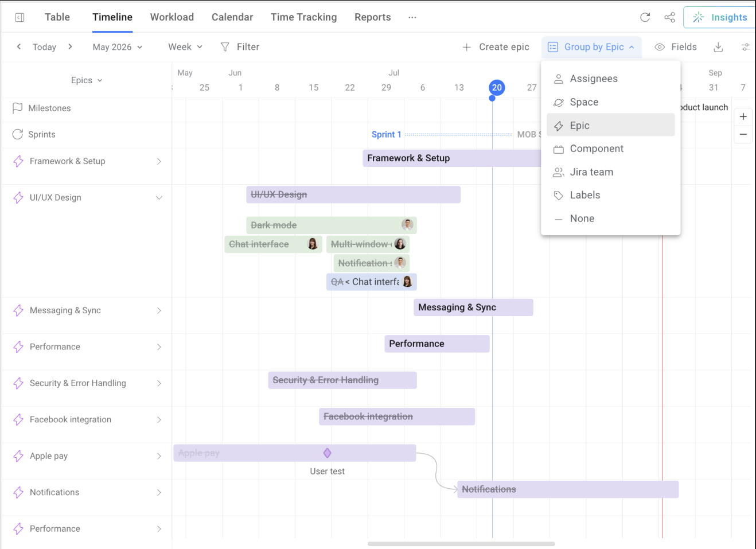Open the Time Tracking tab

[x=304, y=17]
